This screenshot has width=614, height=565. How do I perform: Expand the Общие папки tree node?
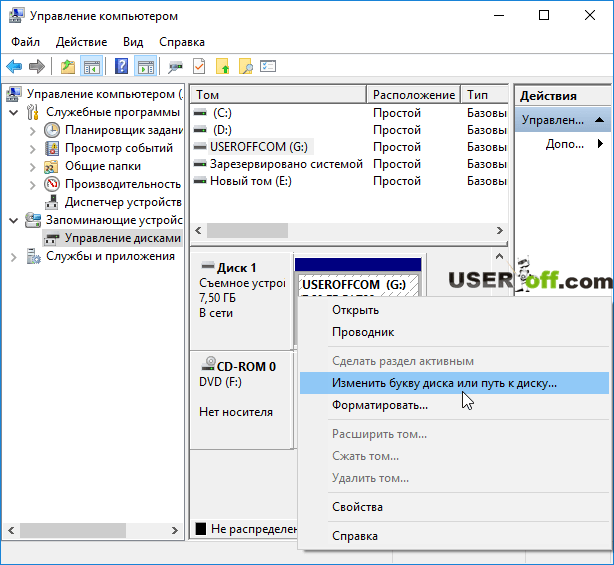point(32,166)
